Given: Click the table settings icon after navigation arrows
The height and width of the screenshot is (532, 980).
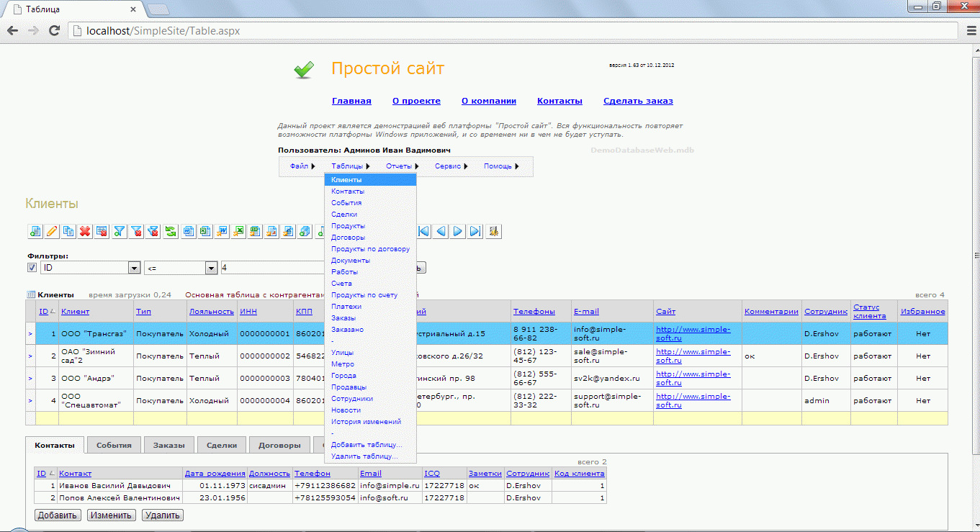Looking at the screenshot, I should click(494, 231).
